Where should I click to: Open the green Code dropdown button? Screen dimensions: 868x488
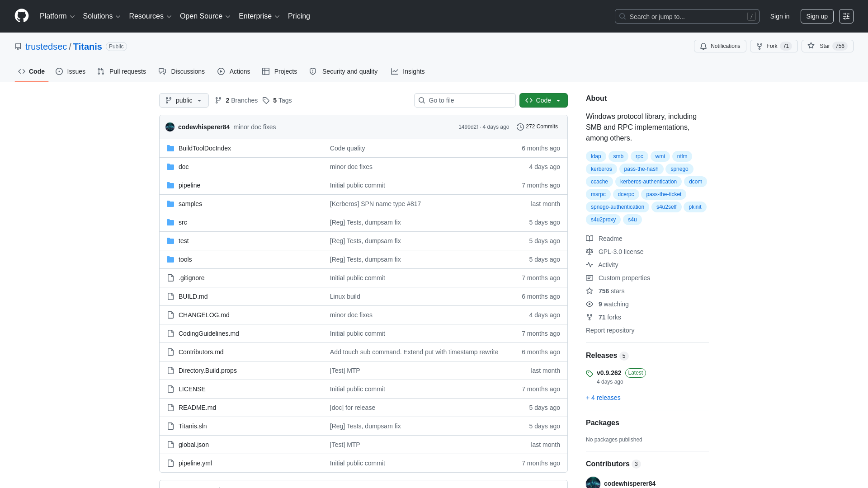(543, 100)
